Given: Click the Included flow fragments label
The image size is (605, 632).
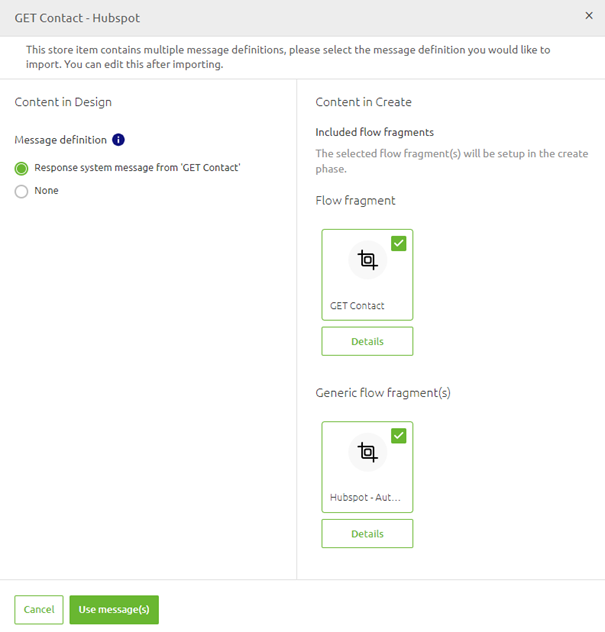Looking at the screenshot, I should 374,132.
